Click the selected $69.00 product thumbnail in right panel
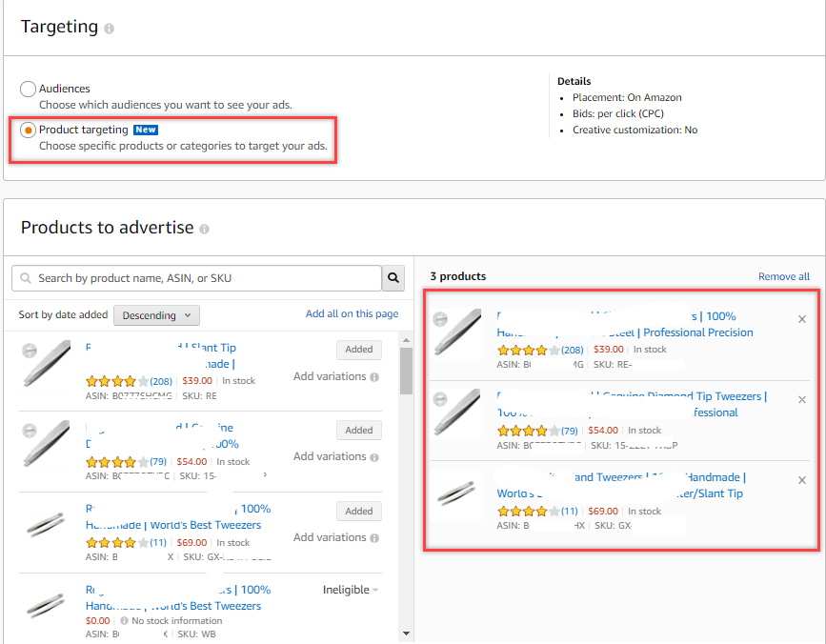Screen dimensions: 826x644 click(456, 493)
